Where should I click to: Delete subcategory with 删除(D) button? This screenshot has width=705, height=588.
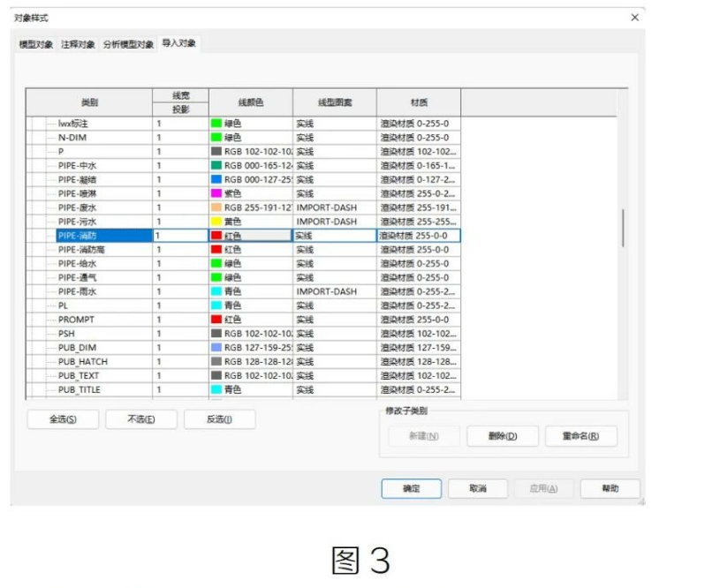tap(503, 436)
